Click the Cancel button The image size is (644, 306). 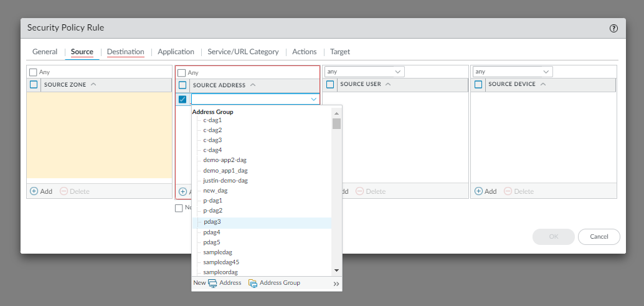pyautogui.click(x=599, y=237)
